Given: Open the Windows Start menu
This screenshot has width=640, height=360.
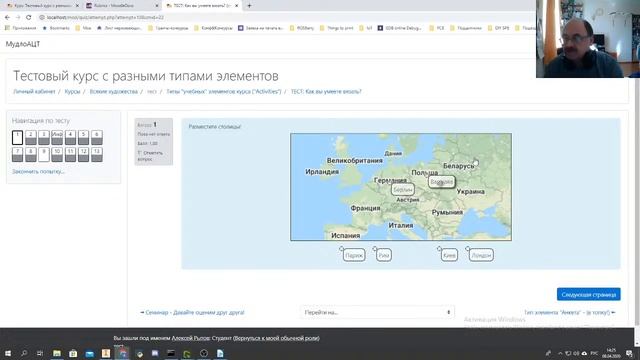Looking at the screenshot, I should click(x=7, y=353).
